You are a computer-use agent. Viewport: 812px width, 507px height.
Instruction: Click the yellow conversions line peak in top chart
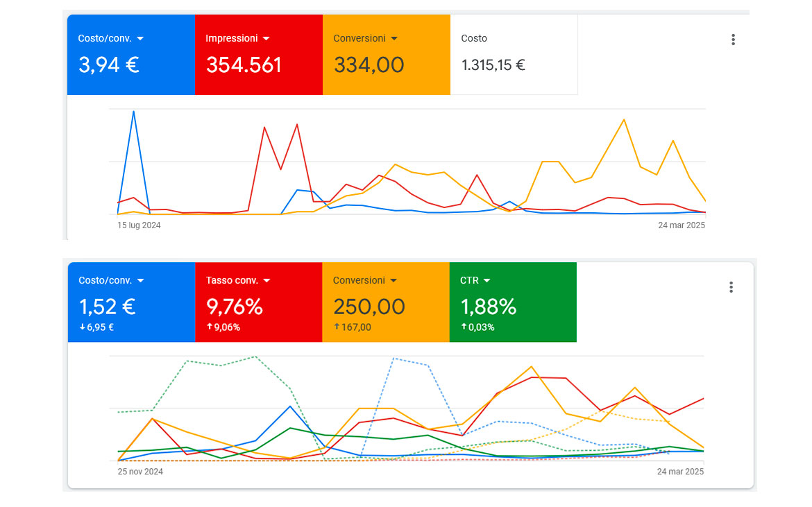(623, 121)
